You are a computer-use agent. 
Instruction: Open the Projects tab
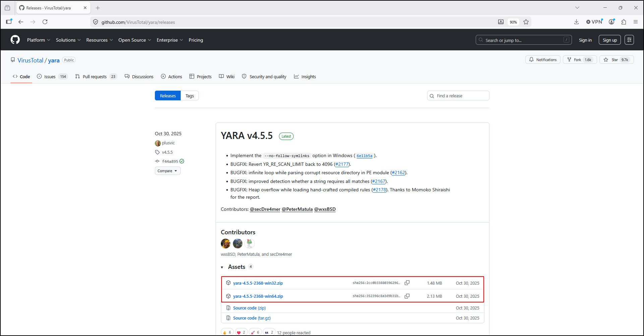tap(200, 77)
